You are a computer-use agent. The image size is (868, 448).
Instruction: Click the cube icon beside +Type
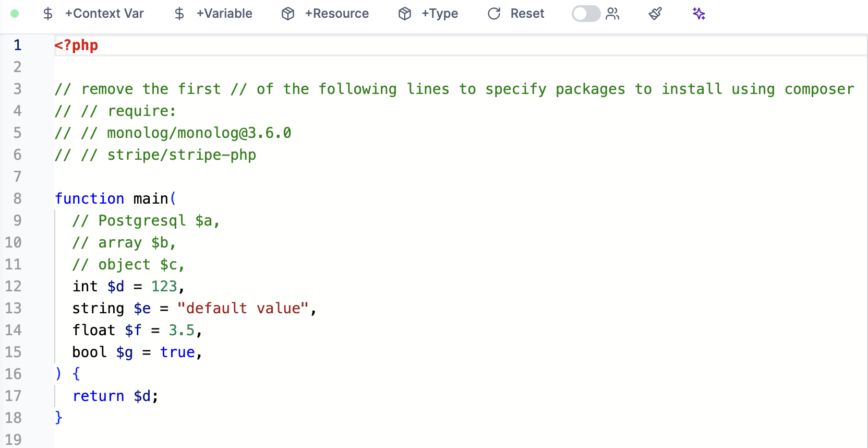click(405, 14)
